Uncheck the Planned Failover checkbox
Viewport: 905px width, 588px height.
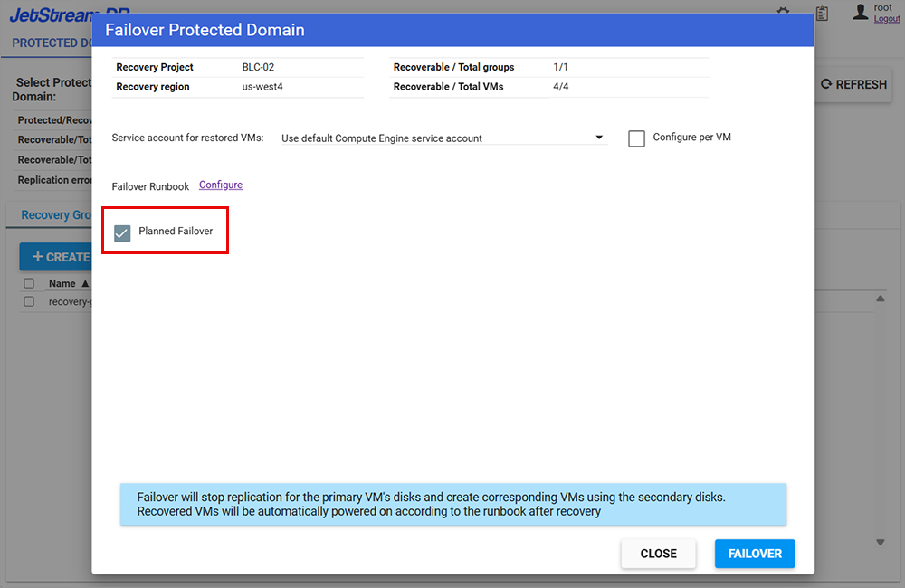pyautogui.click(x=122, y=233)
